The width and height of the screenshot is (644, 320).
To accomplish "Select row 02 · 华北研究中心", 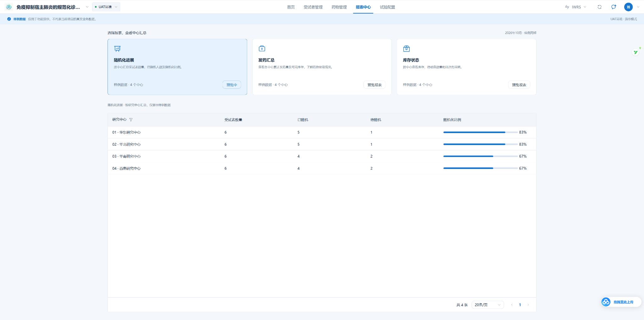I will pyautogui.click(x=322, y=144).
